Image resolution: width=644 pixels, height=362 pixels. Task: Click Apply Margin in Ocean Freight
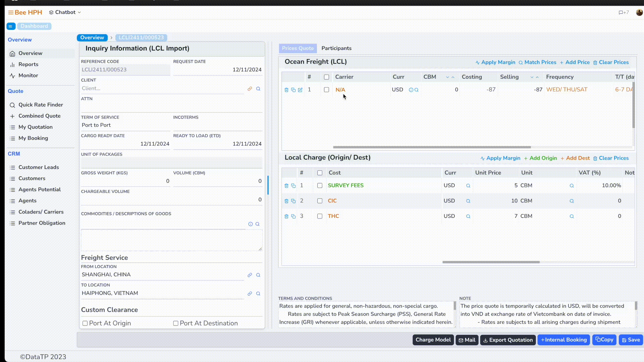coord(495,62)
